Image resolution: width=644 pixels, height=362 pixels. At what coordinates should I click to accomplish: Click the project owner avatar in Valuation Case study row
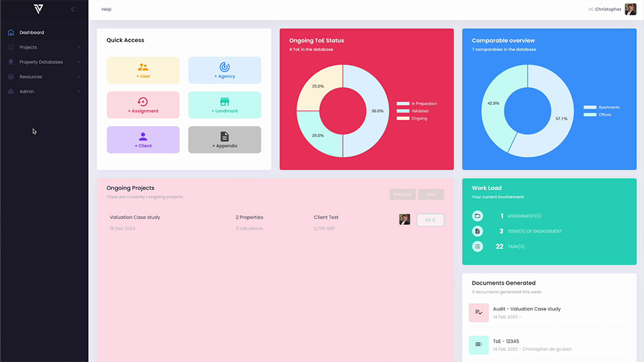[404, 220]
